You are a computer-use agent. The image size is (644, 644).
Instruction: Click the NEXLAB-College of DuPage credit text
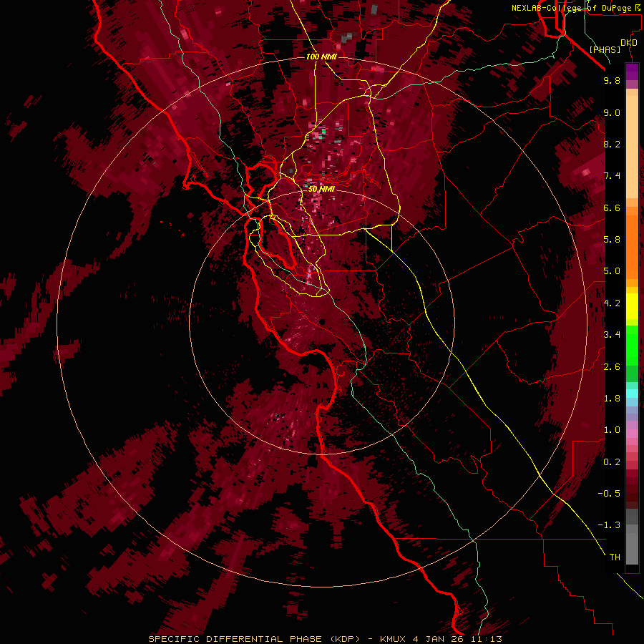coord(572,8)
